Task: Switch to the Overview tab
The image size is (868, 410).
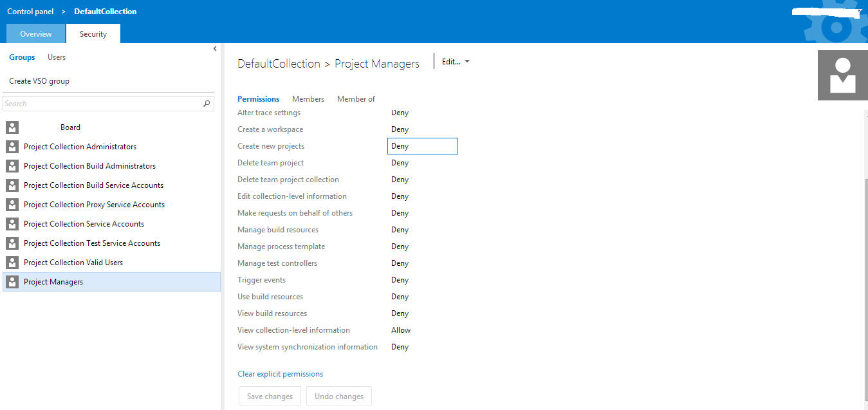Action: 36,34
